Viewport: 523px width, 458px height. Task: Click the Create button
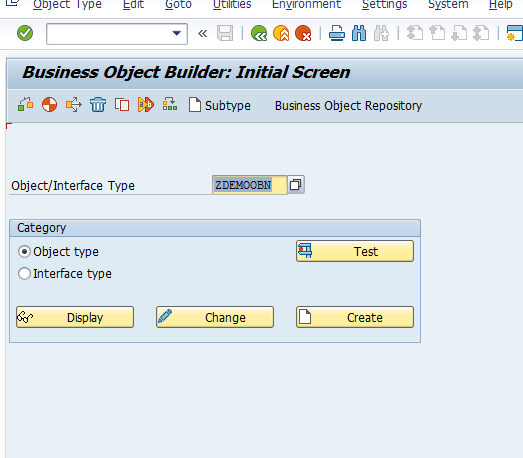click(355, 317)
